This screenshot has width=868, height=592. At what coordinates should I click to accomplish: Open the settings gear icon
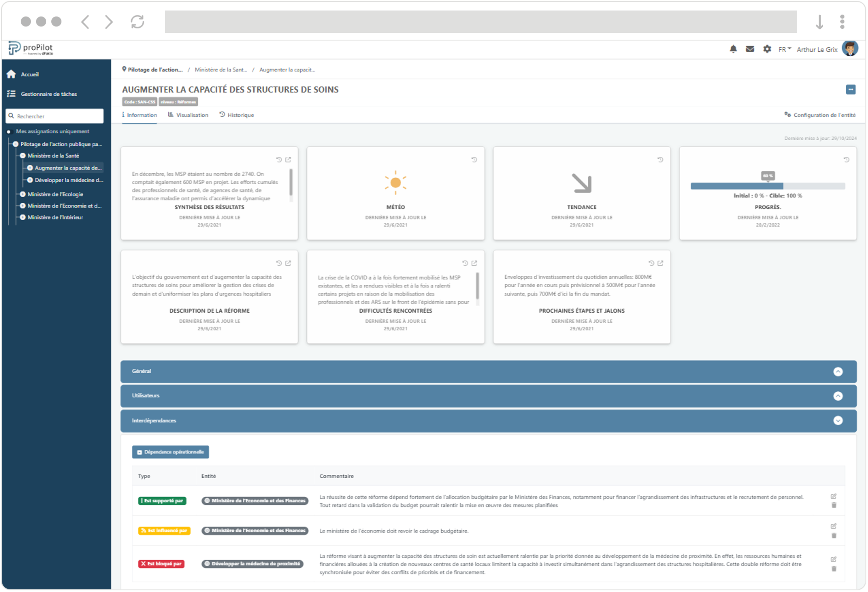[767, 49]
